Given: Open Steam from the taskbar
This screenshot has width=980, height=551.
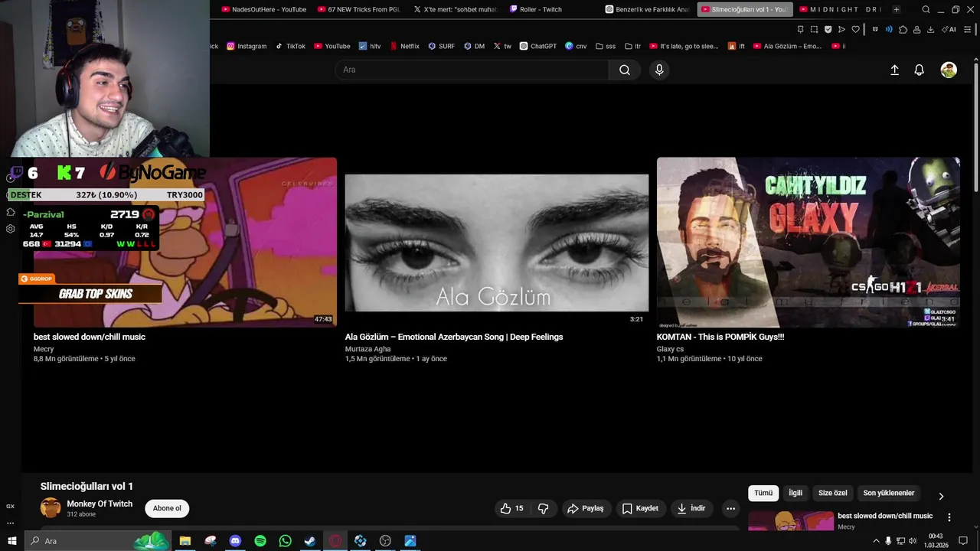Looking at the screenshot, I should (x=310, y=541).
